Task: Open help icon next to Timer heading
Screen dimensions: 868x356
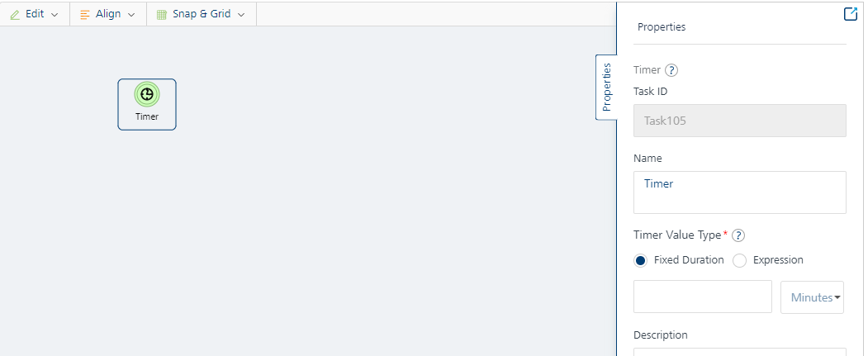Action: pos(671,70)
